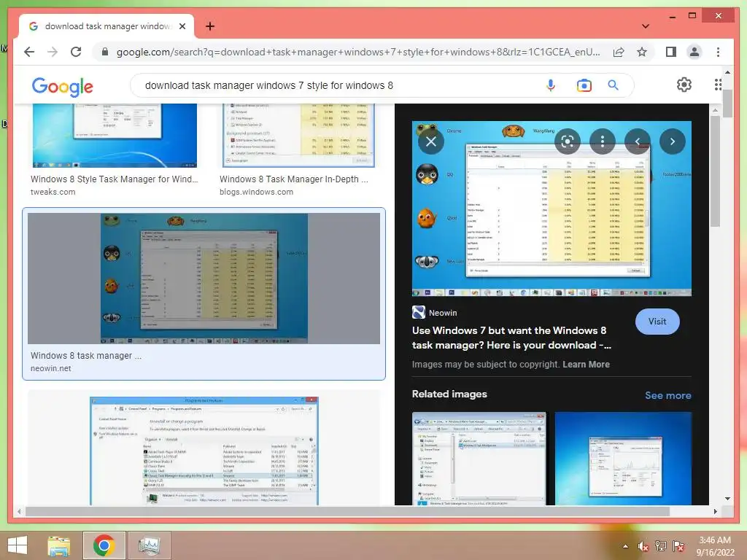Switch to Chrome in taskbar
This screenshot has width=747, height=560.
pos(104,545)
